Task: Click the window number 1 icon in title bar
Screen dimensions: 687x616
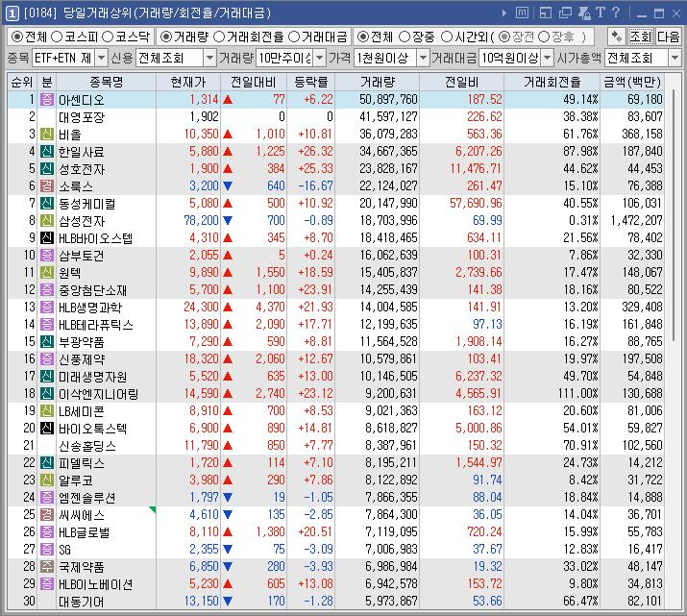Action: [12, 13]
